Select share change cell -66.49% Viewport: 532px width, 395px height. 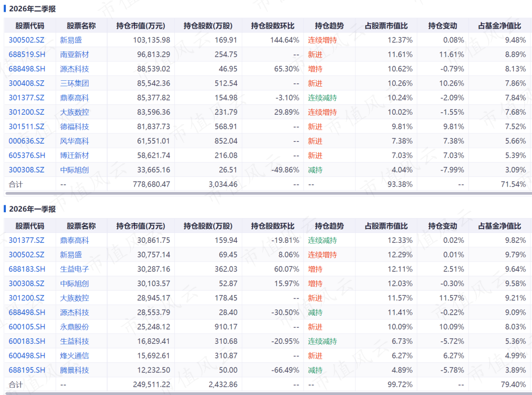click(x=285, y=370)
